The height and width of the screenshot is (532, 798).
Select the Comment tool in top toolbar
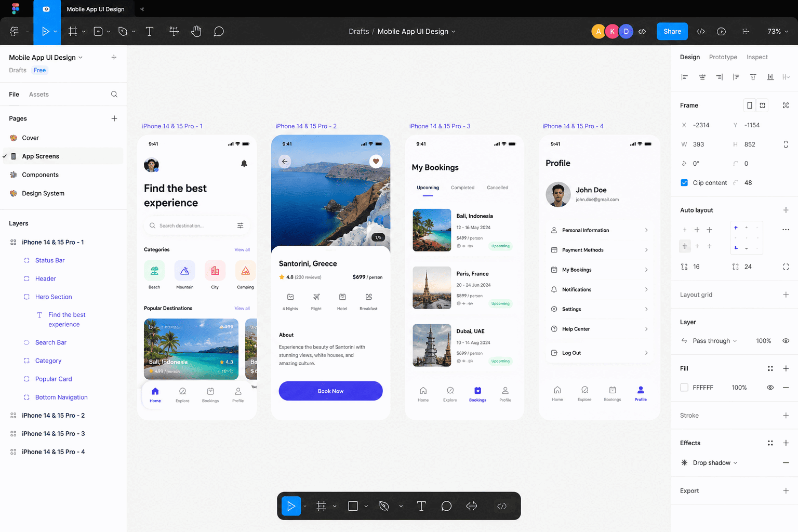219,32
